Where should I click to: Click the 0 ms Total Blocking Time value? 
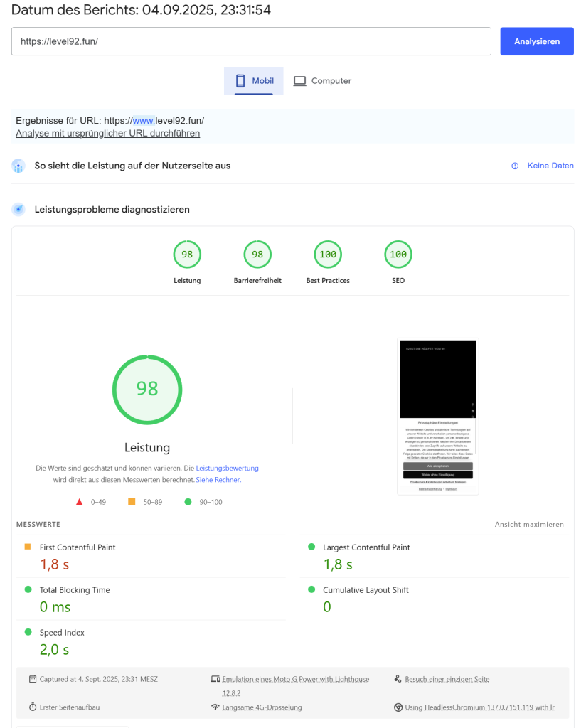(x=55, y=607)
